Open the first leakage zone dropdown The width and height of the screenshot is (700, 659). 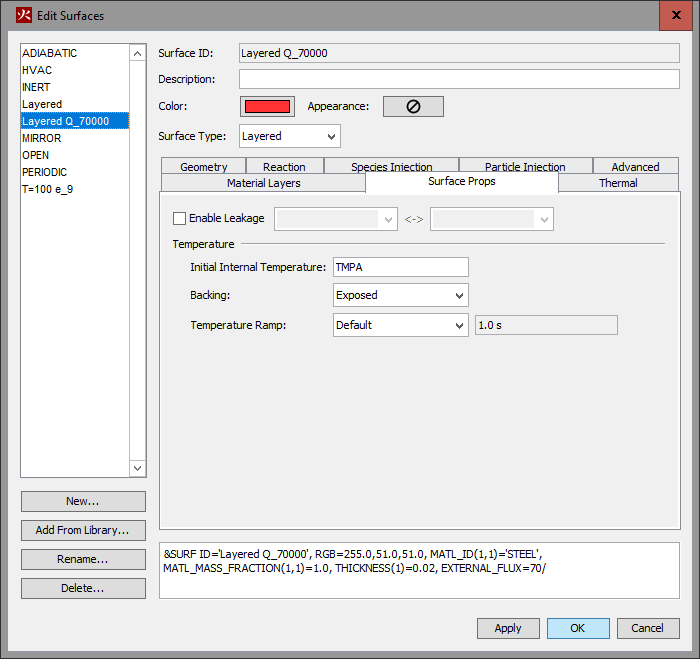click(x=336, y=219)
